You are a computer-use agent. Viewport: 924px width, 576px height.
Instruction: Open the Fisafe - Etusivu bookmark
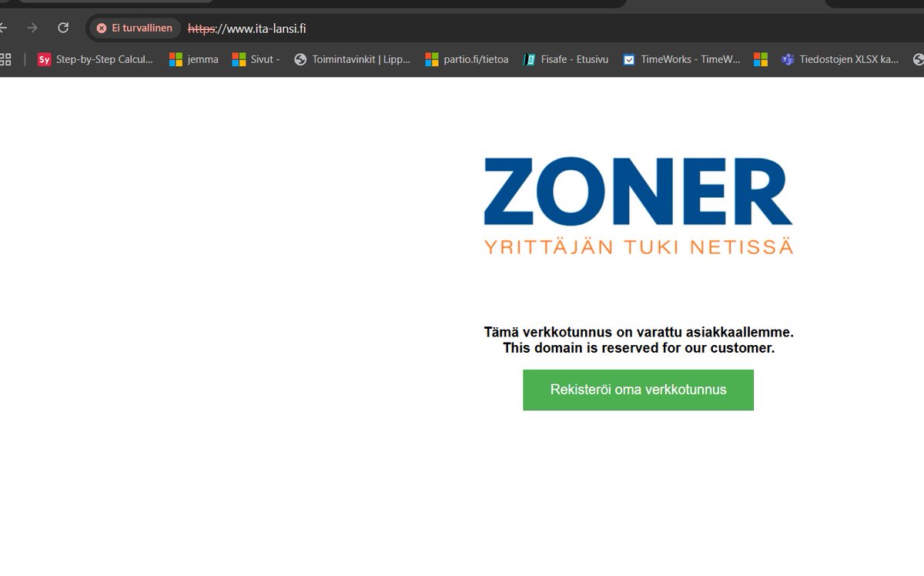(565, 59)
